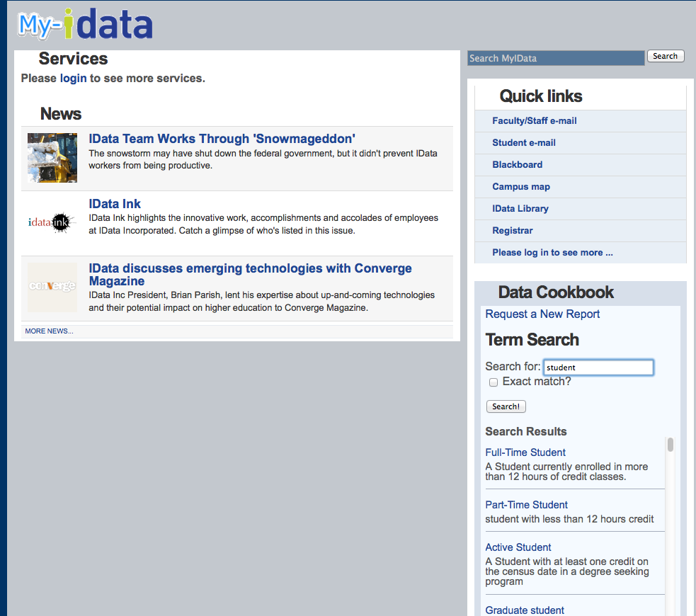
Task: Click the My-iData logo
Action: 85,23
